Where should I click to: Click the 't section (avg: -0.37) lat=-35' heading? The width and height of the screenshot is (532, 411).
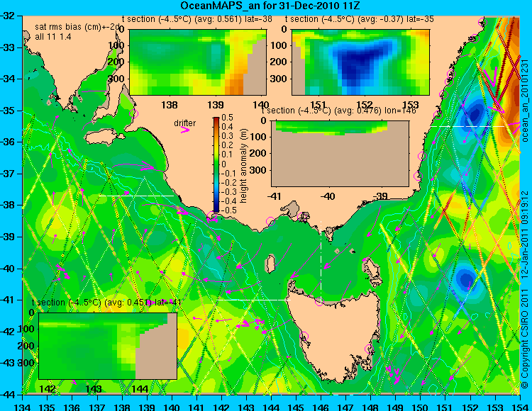(360, 19)
